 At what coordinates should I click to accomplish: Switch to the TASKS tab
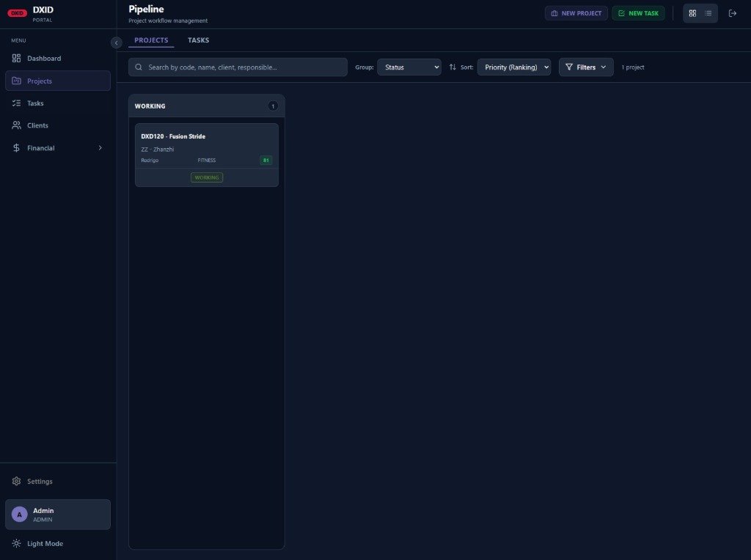coord(197,40)
